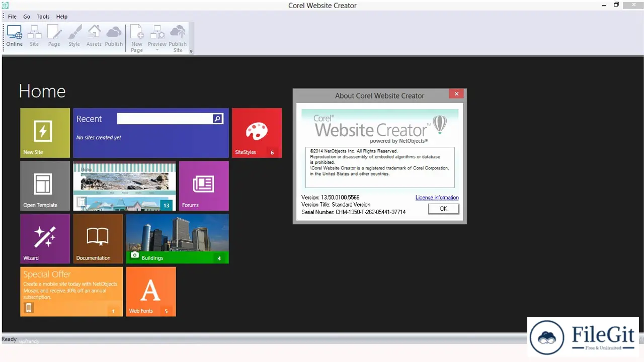Click the 'No sites created yet' text
The width and height of the screenshot is (644, 362).
pos(99,138)
